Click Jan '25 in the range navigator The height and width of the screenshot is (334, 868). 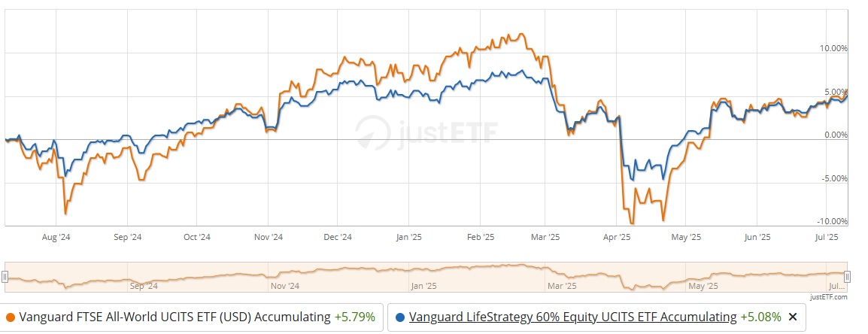click(x=423, y=286)
